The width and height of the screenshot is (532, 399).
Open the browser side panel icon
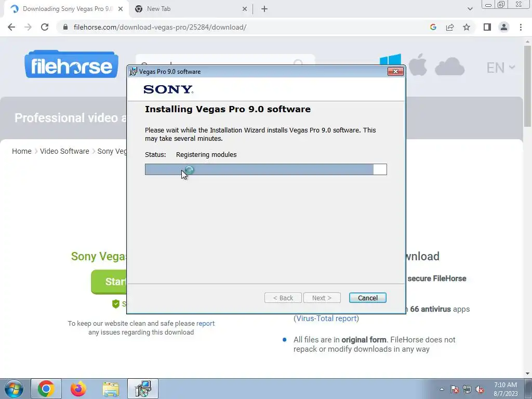click(487, 27)
